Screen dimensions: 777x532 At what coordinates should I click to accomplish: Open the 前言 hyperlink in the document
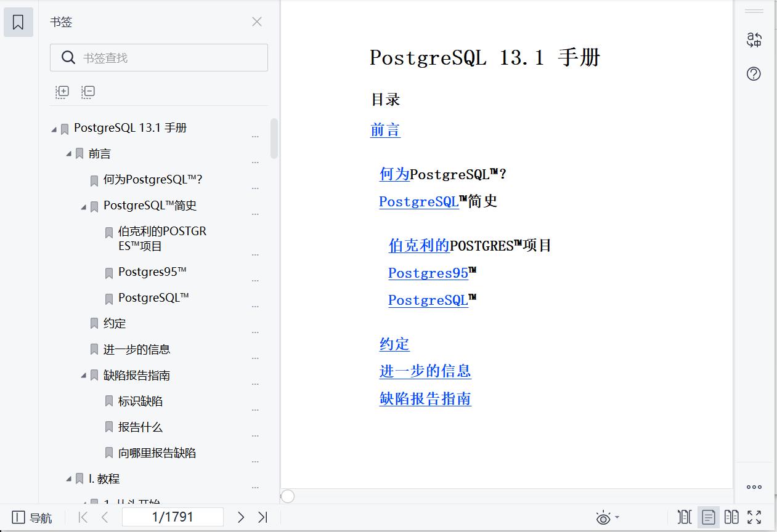point(385,130)
